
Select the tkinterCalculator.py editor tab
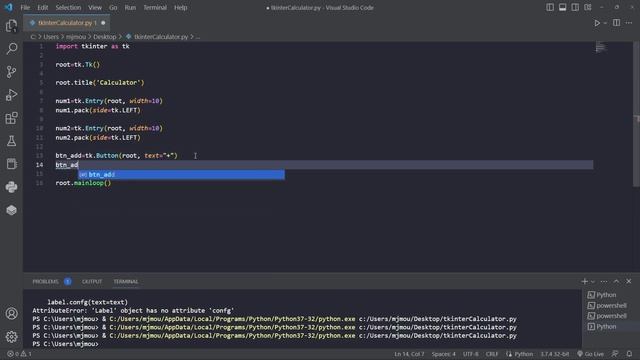pyautogui.click(x=67, y=23)
